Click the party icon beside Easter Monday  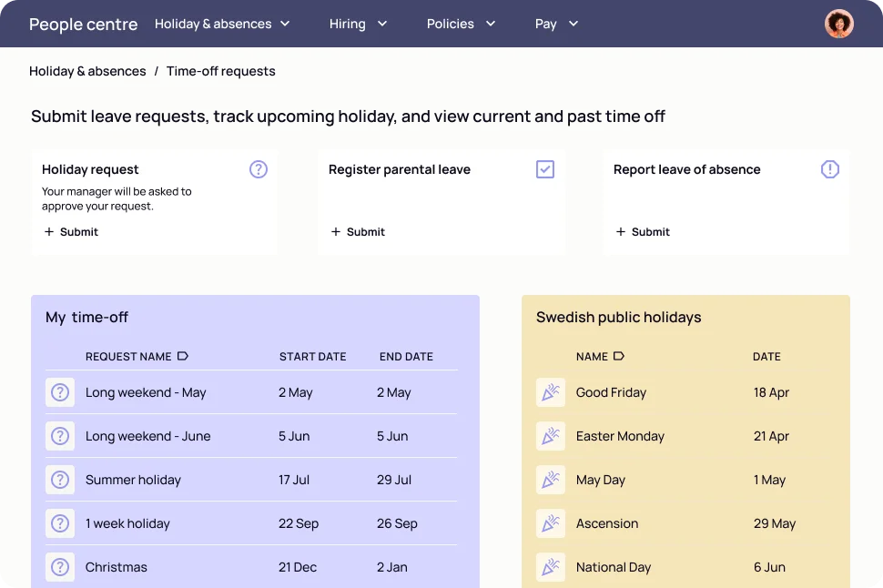click(x=550, y=436)
